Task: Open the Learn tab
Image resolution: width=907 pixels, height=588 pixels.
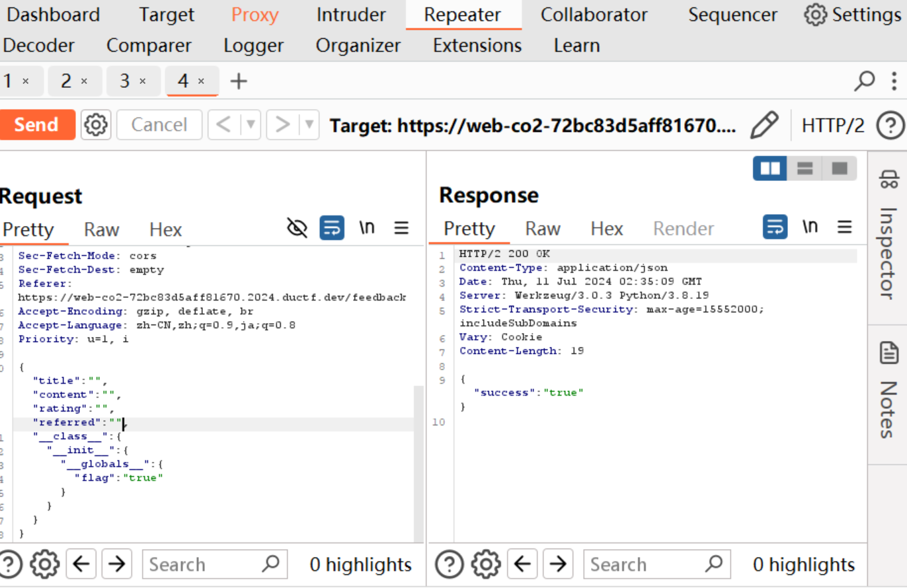Action: pyautogui.click(x=577, y=46)
